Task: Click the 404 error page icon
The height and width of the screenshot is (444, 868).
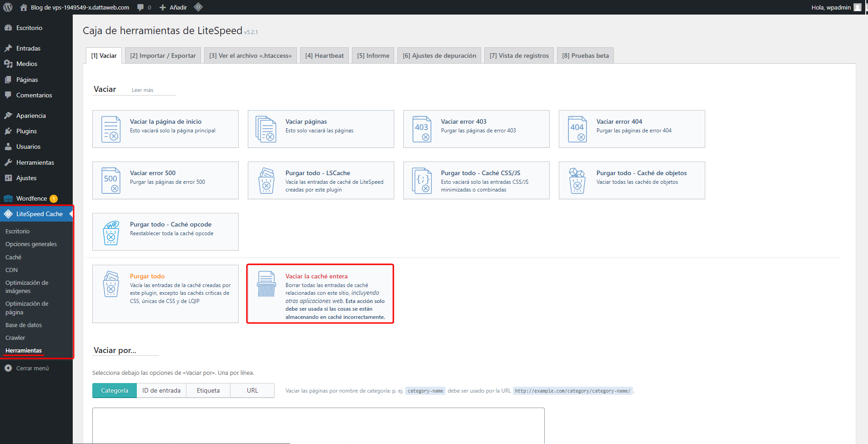Action: [x=577, y=129]
